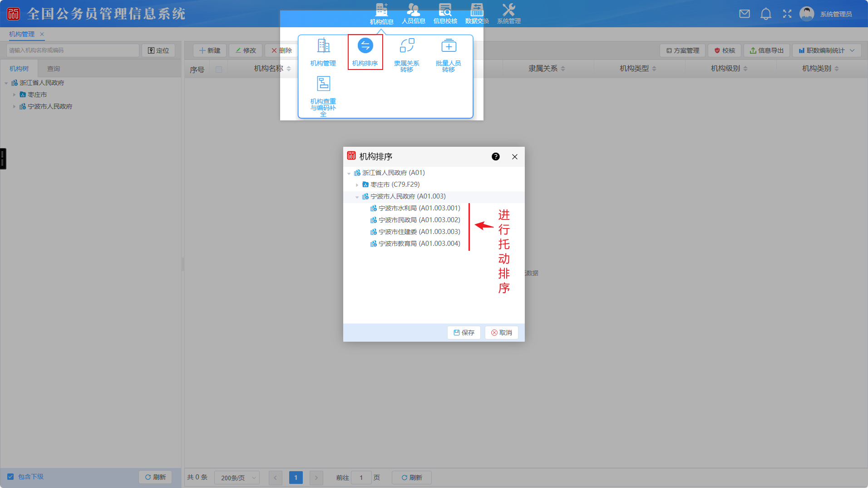868x488 pixels.
Task: Toggle the 包含下级 checkbox
Action: pos(10,477)
